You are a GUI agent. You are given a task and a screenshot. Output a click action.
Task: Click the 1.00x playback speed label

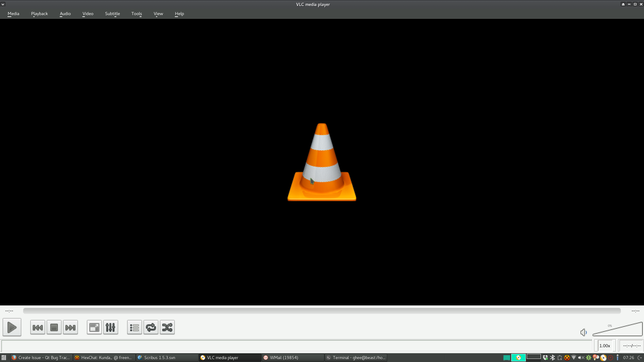tap(604, 346)
